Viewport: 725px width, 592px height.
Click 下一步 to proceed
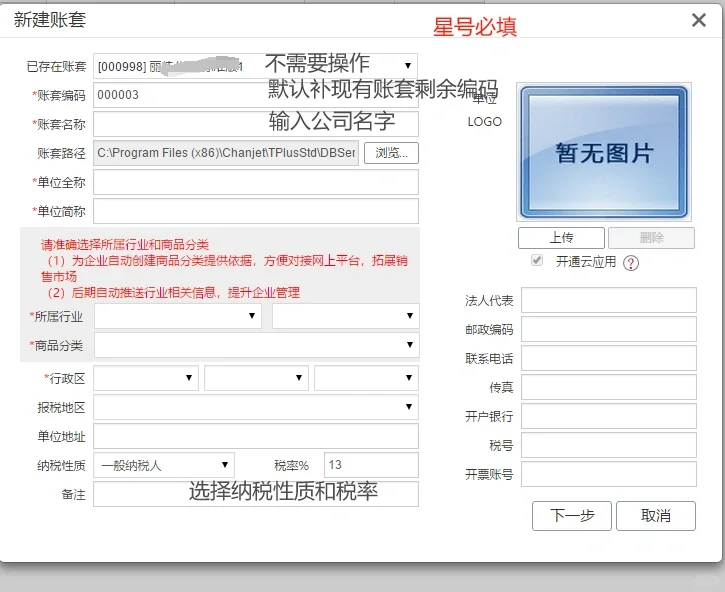(x=572, y=516)
